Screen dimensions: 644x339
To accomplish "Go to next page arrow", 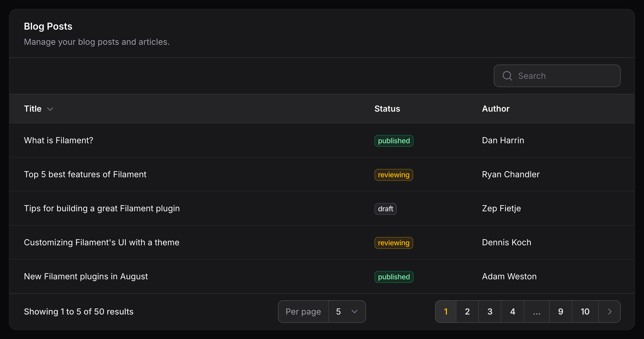I will pos(609,312).
